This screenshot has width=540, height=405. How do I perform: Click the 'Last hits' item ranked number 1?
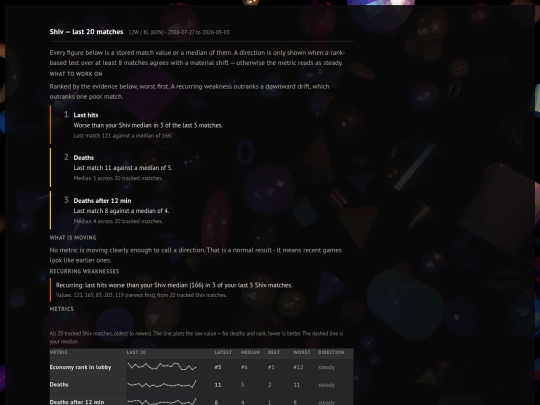tap(86, 115)
